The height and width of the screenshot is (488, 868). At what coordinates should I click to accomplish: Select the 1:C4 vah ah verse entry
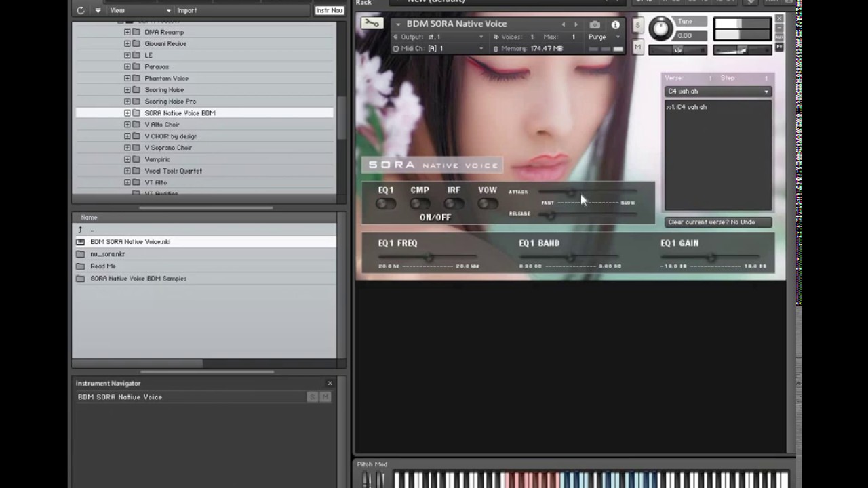tap(686, 107)
